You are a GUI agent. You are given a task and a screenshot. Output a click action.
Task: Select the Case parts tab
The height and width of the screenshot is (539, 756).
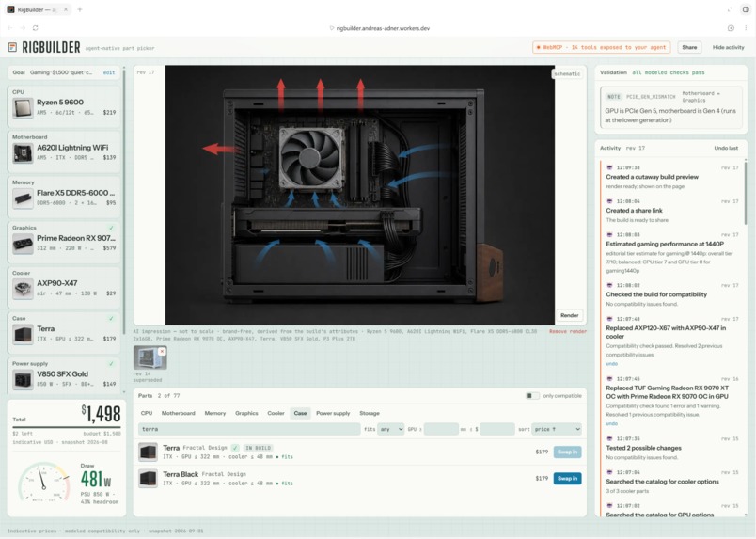(300, 413)
